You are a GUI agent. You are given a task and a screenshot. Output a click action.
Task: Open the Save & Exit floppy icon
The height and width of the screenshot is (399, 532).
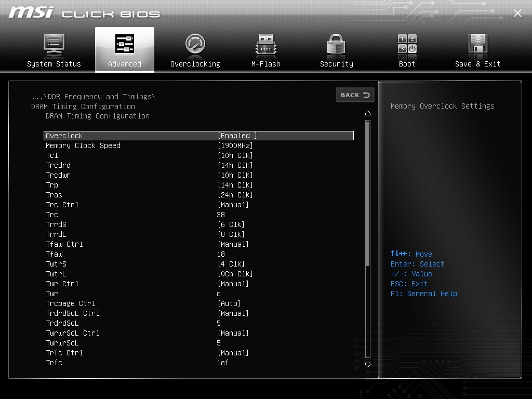coord(478,44)
